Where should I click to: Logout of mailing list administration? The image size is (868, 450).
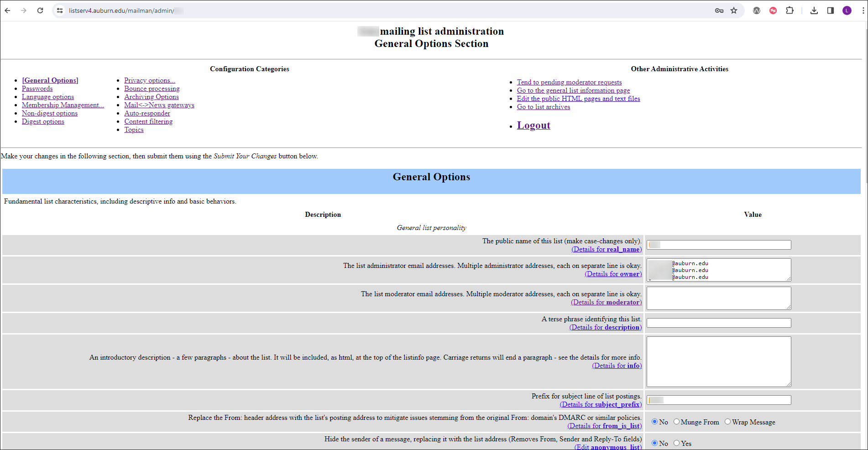(x=533, y=125)
